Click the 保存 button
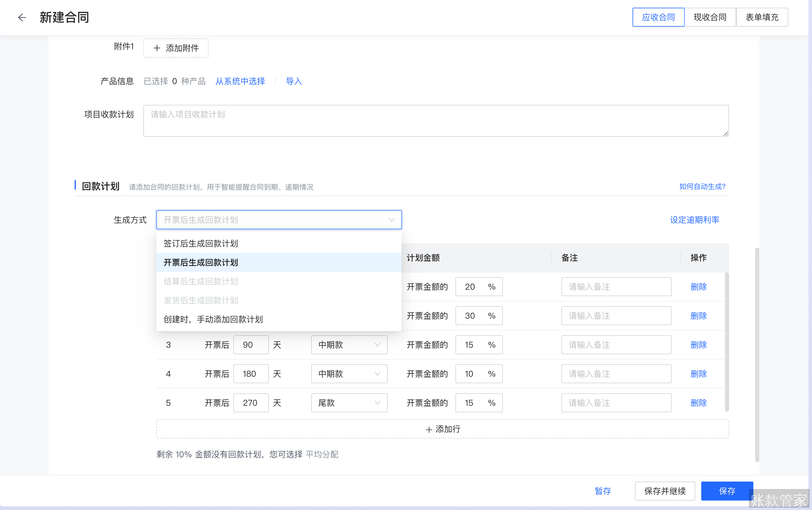The height and width of the screenshot is (510, 812). (x=727, y=491)
